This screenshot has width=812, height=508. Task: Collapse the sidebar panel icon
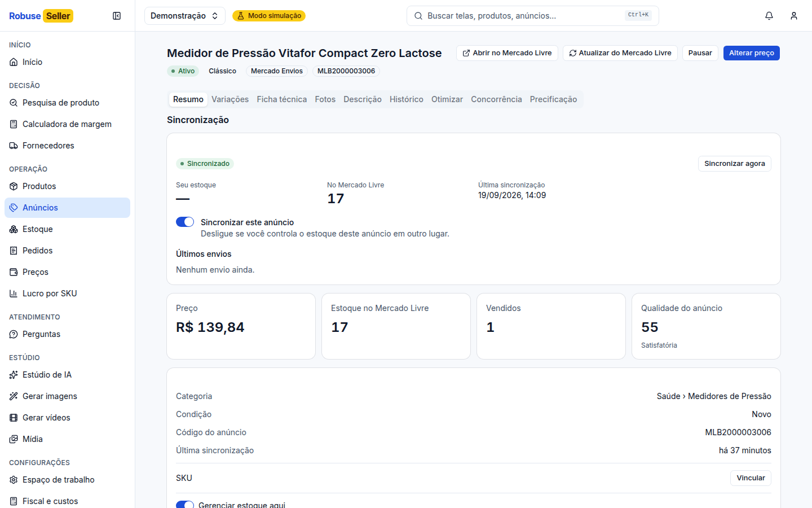point(117,16)
